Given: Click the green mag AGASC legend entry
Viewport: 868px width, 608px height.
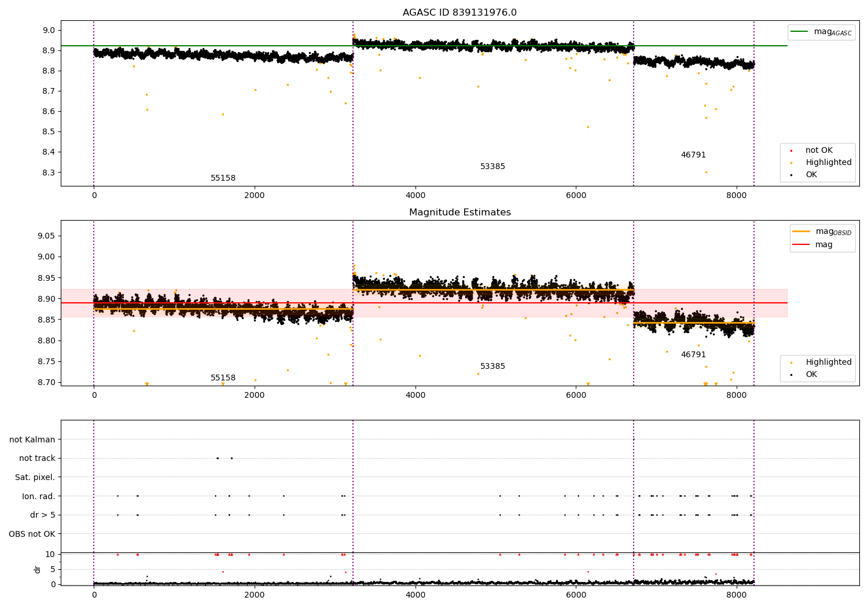Looking at the screenshot, I should tap(821, 32).
